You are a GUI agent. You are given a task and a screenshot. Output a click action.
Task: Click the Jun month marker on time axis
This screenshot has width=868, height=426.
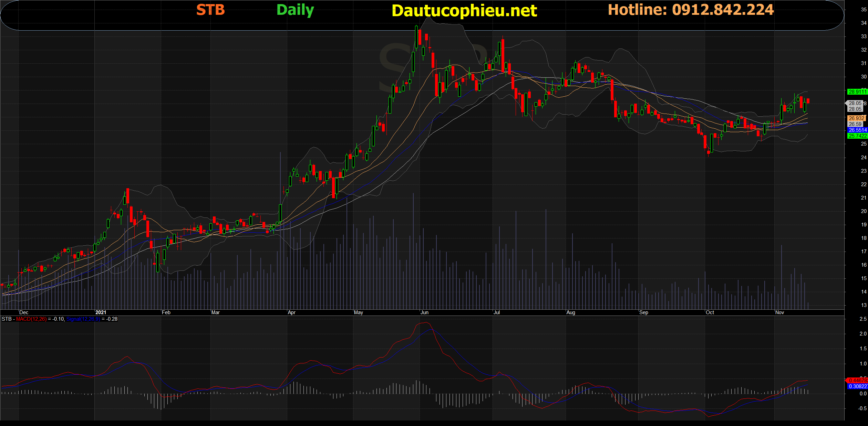coord(424,312)
